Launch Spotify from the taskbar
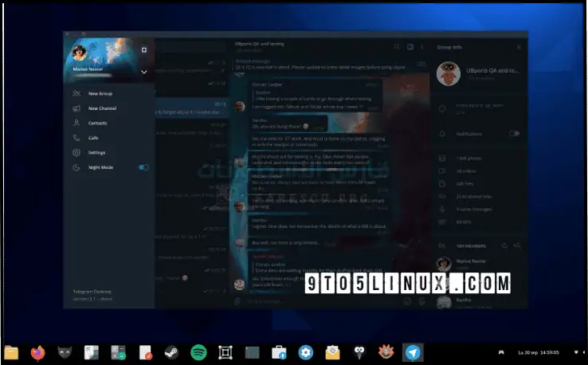588x365 pixels. [198, 351]
